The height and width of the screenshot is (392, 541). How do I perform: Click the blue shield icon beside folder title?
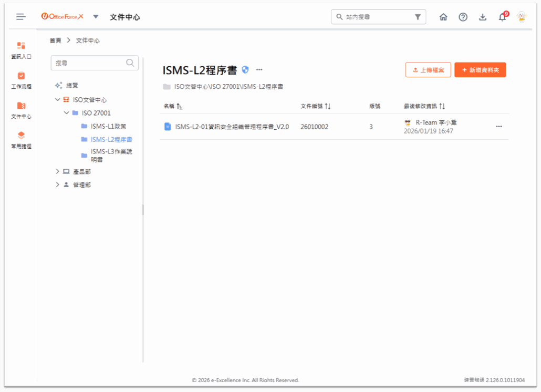point(245,69)
